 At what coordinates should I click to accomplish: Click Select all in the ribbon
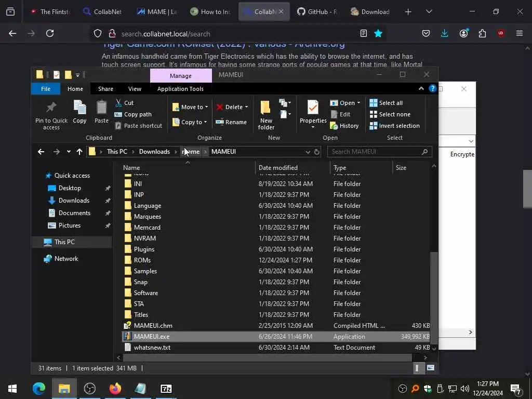(386, 103)
